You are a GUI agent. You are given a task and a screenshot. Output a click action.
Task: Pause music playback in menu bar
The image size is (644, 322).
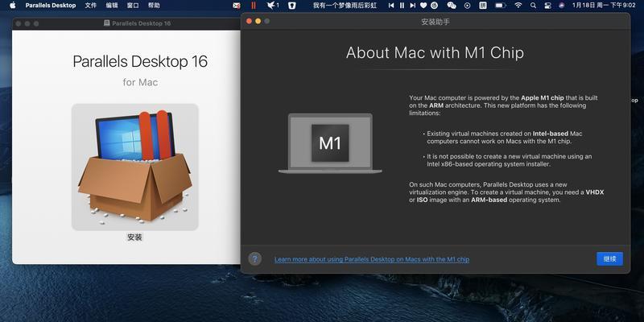[402, 6]
